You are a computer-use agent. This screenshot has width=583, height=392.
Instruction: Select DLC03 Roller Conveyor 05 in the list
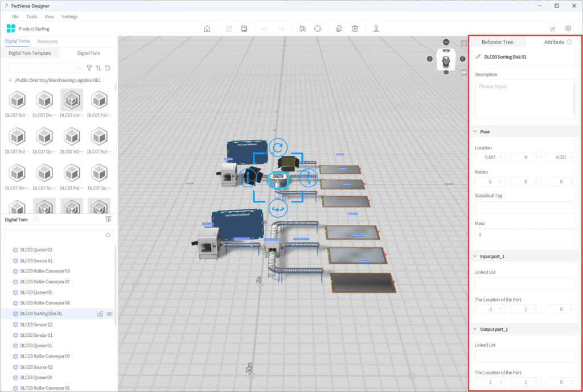pyautogui.click(x=44, y=356)
